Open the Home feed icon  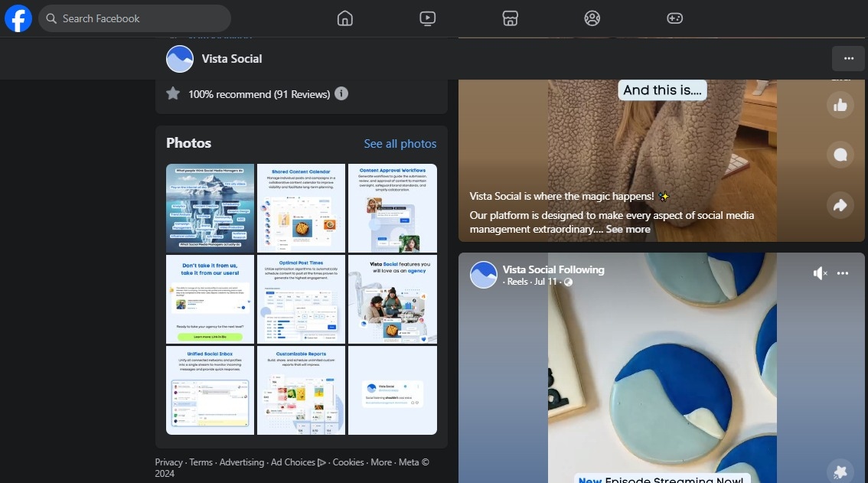(x=345, y=18)
